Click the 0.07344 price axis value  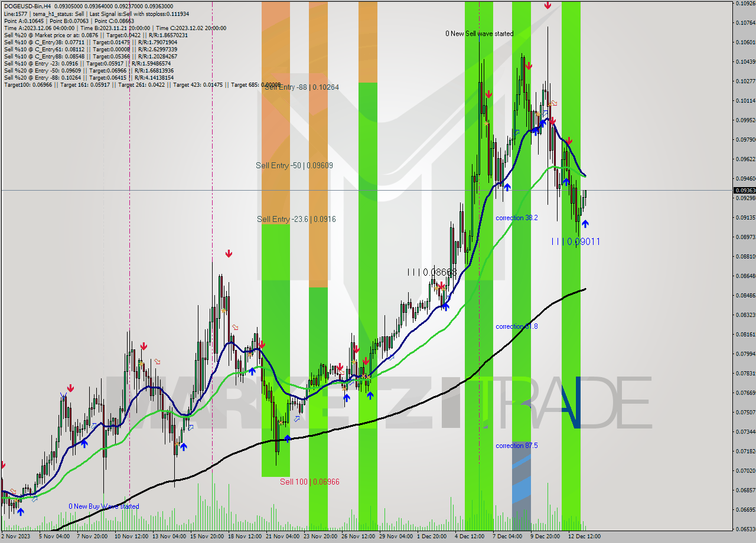click(x=745, y=432)
